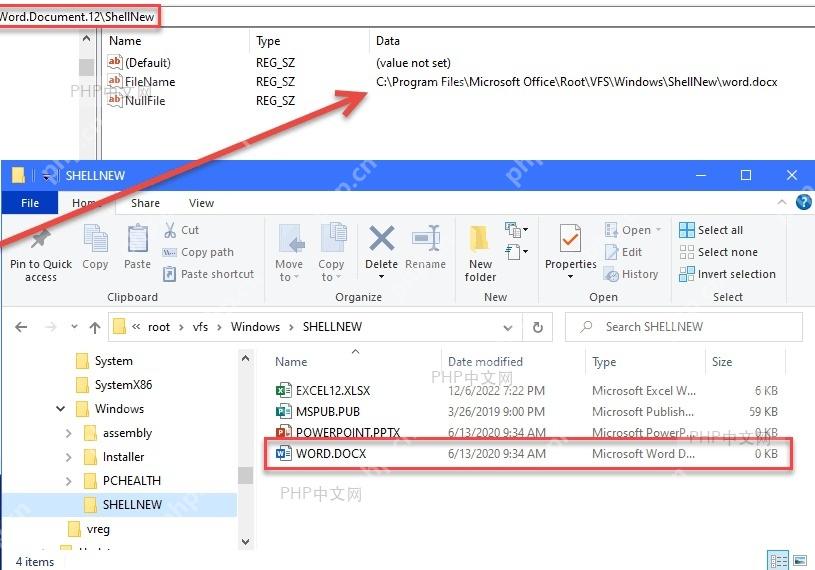Refresh the SHELLNEW folder view

(538, 327)
